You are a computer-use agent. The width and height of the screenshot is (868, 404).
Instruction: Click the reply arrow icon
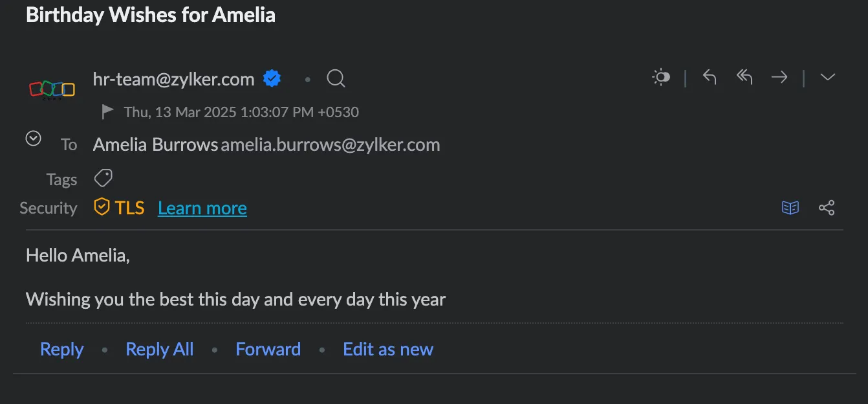point(710,78)
